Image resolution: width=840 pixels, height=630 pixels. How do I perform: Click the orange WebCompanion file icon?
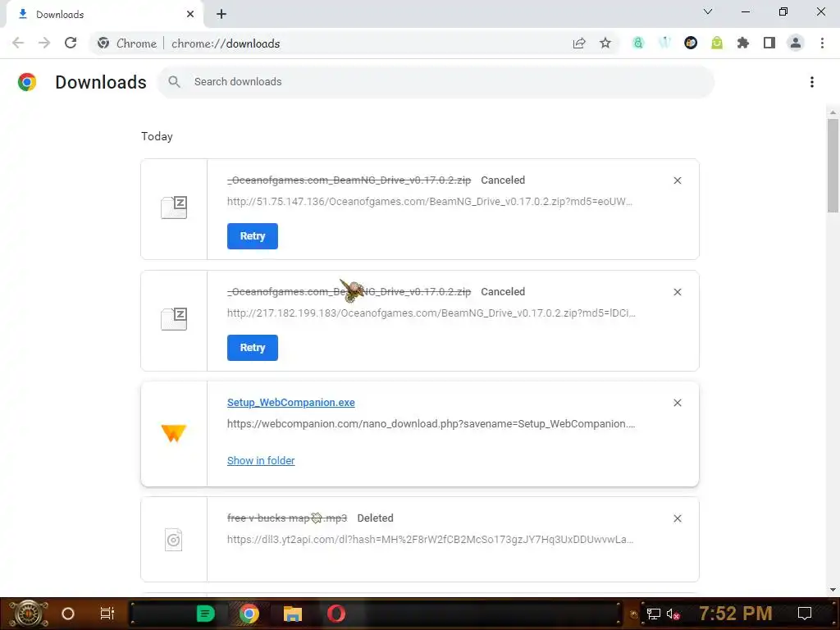coord(174,433)
